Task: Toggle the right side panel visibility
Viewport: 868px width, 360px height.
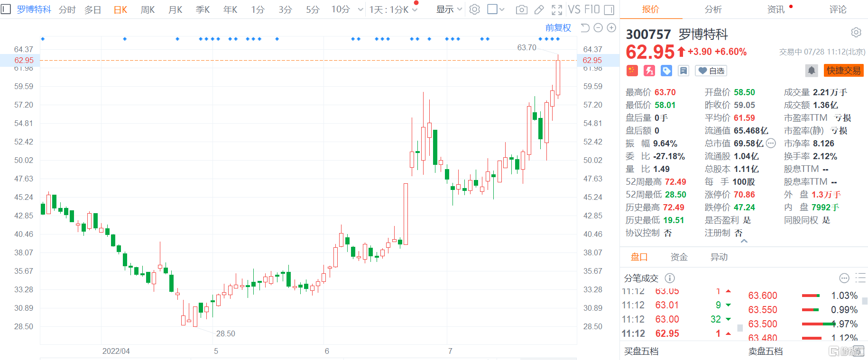Action: point(609,9)
